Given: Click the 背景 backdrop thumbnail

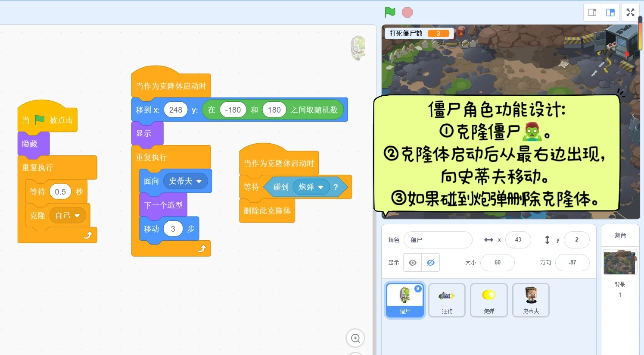Looking at the screenshot, I should tap(620, 262).
